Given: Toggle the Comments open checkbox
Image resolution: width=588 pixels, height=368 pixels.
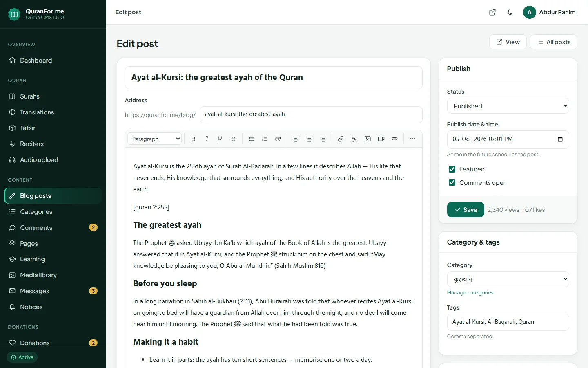Looking at the screenshot, I should [x=452, y=182].
